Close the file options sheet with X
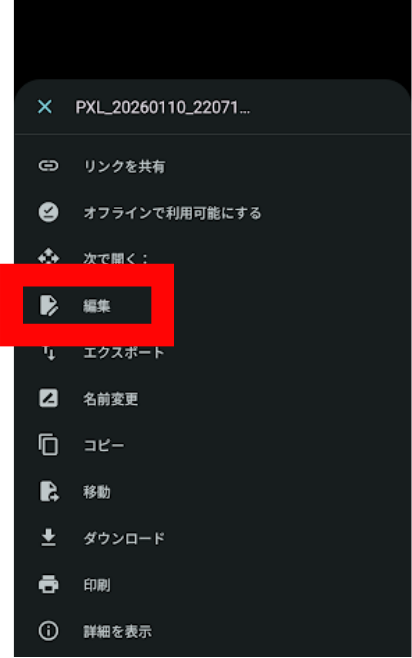 [x=45, y=107]
